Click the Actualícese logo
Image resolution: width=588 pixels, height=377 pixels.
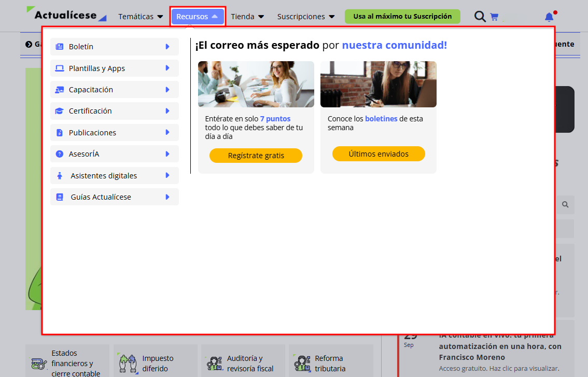(66, 15)
